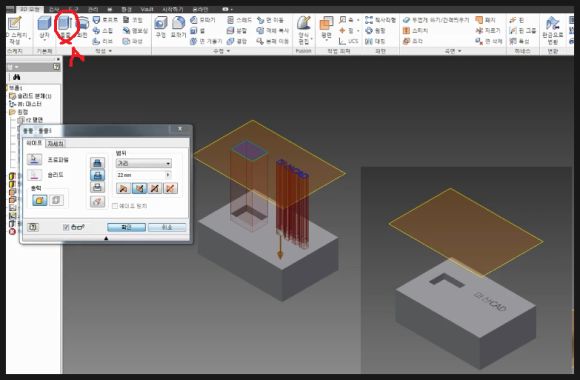Click the Patch (패치) surface tool

[x=485, y=20]
